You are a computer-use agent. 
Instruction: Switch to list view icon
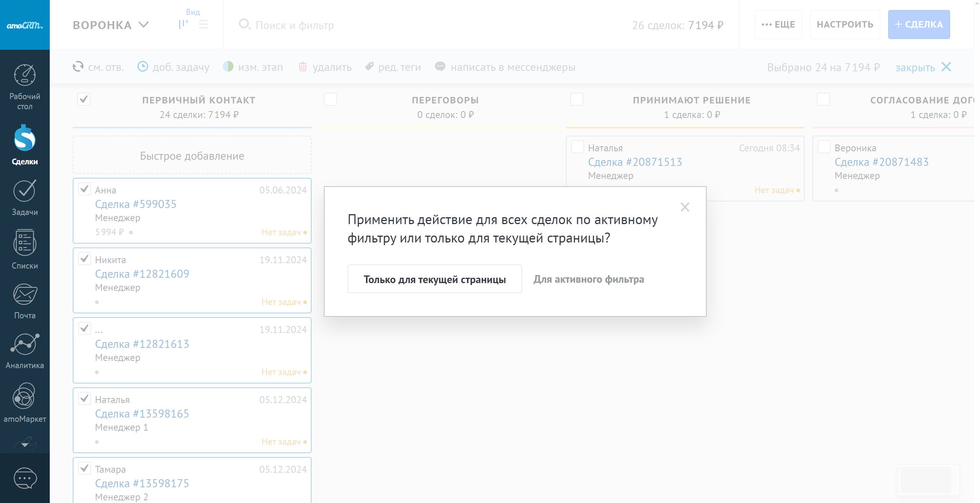(x=203, y=25)
